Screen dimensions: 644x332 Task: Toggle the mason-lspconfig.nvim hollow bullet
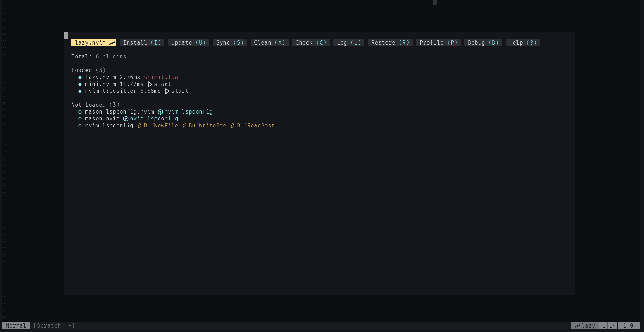(x=80, y=112)
